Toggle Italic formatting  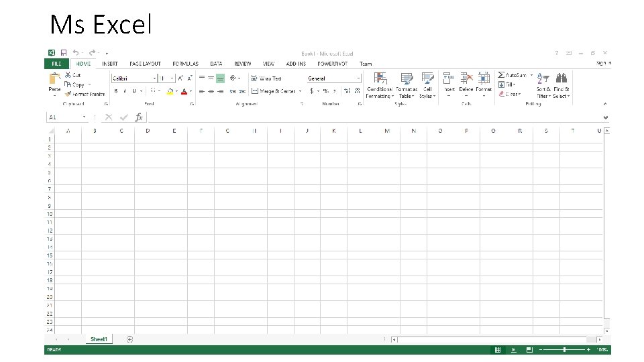(x=125, y=91)
